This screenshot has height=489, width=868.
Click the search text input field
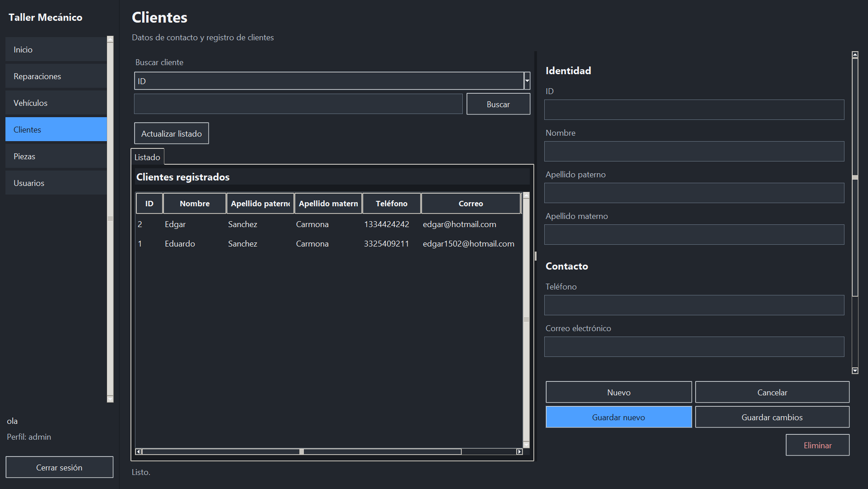pyautogui.click(x=298, y=104)
